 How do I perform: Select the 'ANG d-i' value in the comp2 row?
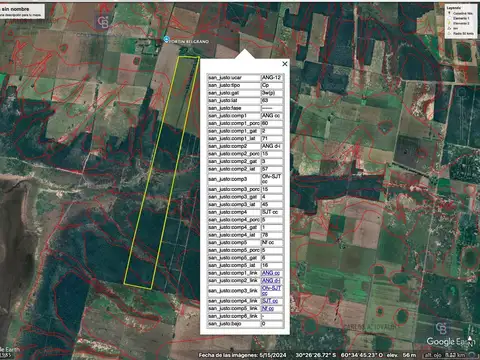click(272, 146)
